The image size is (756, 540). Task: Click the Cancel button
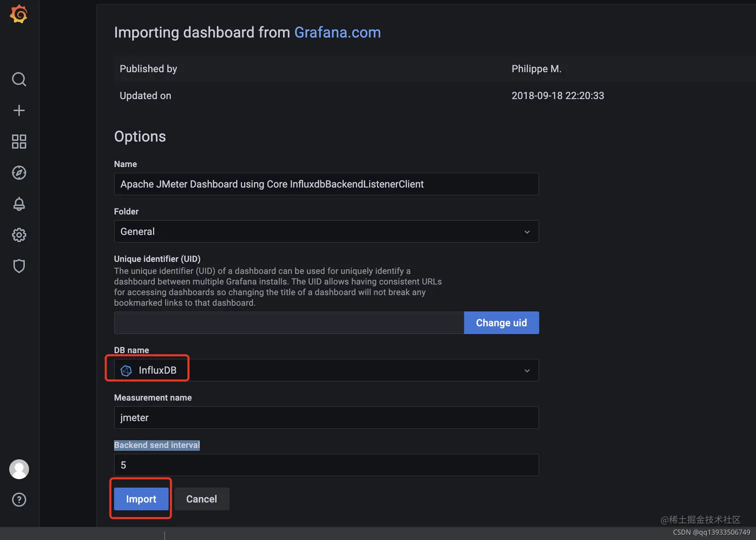[201, 499]
